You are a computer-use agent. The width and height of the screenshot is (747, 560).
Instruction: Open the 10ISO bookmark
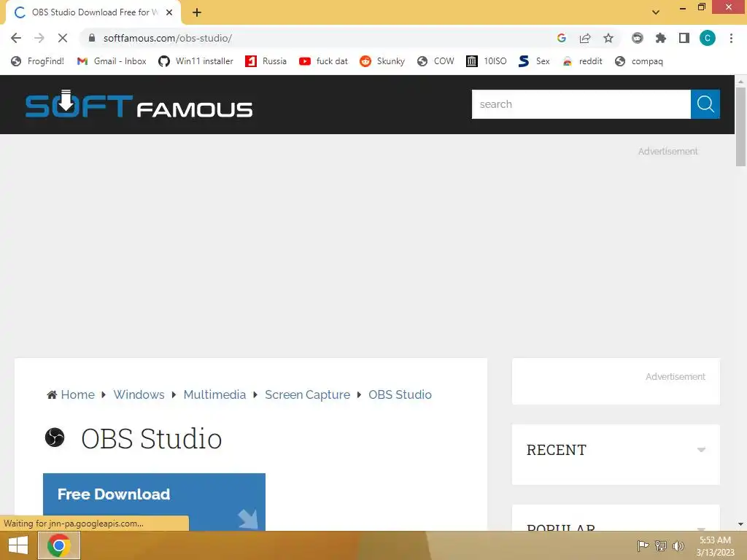[487, 61]
